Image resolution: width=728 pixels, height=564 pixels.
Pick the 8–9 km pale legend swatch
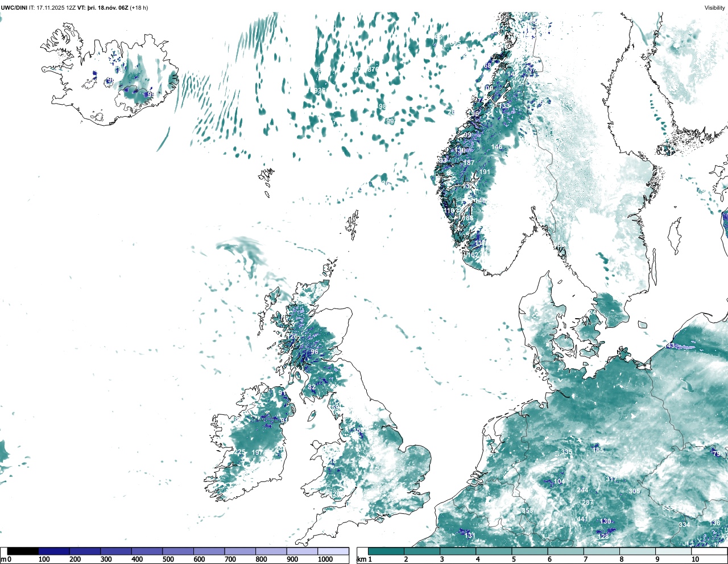pos(639,551)
